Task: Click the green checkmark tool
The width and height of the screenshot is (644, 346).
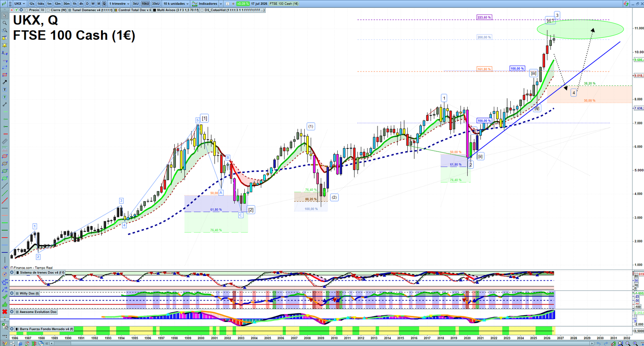Action: [x=5, y=297]
